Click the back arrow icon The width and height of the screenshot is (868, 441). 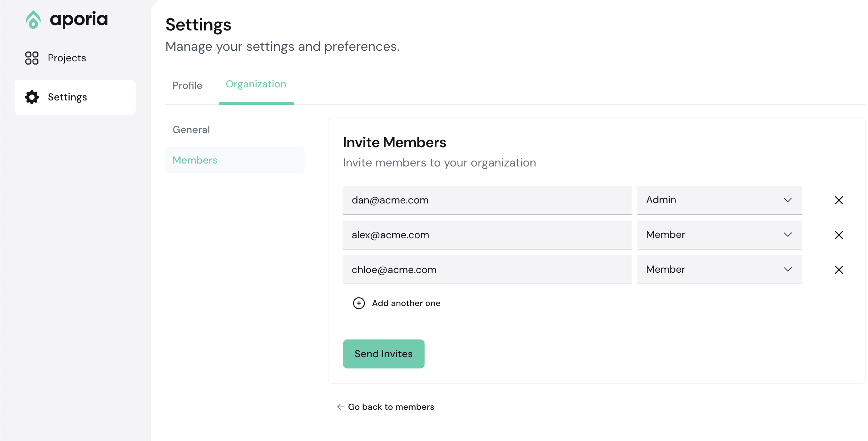tap(340, 407)
